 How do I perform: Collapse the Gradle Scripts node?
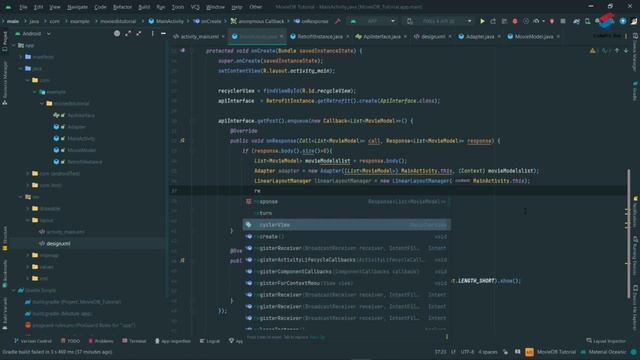tap(13, 290)
